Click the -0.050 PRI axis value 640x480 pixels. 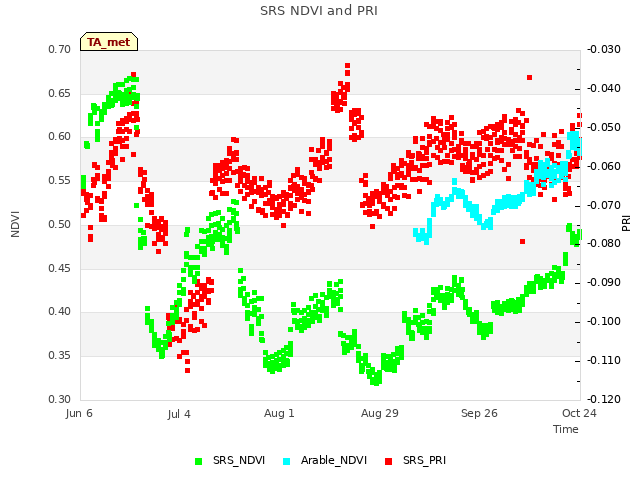[x=604, y=127]
